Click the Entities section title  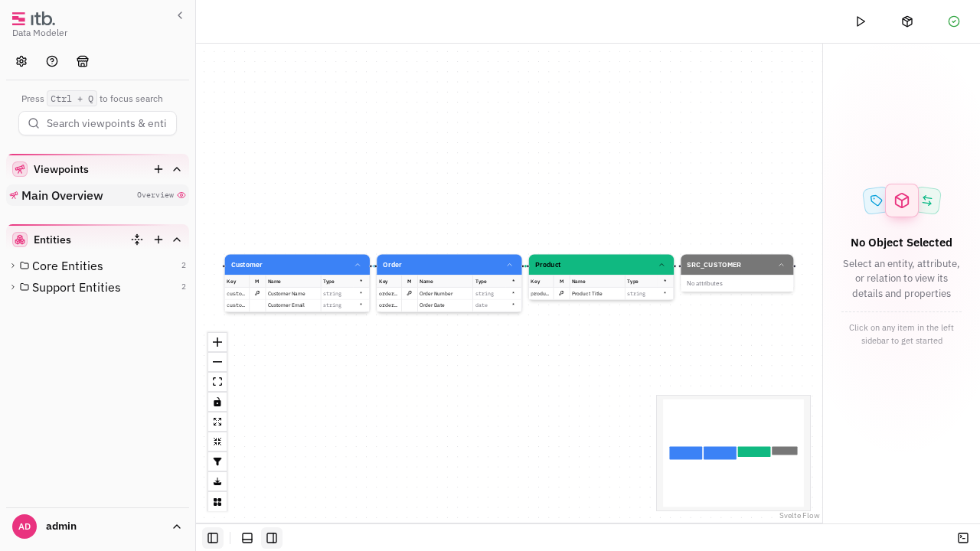[x=52, y=240]
